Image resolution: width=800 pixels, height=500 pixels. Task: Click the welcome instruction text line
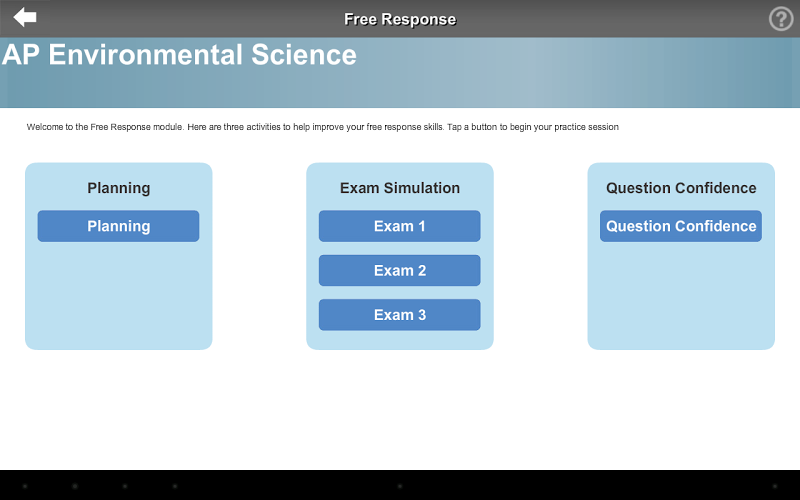(322, 127)
